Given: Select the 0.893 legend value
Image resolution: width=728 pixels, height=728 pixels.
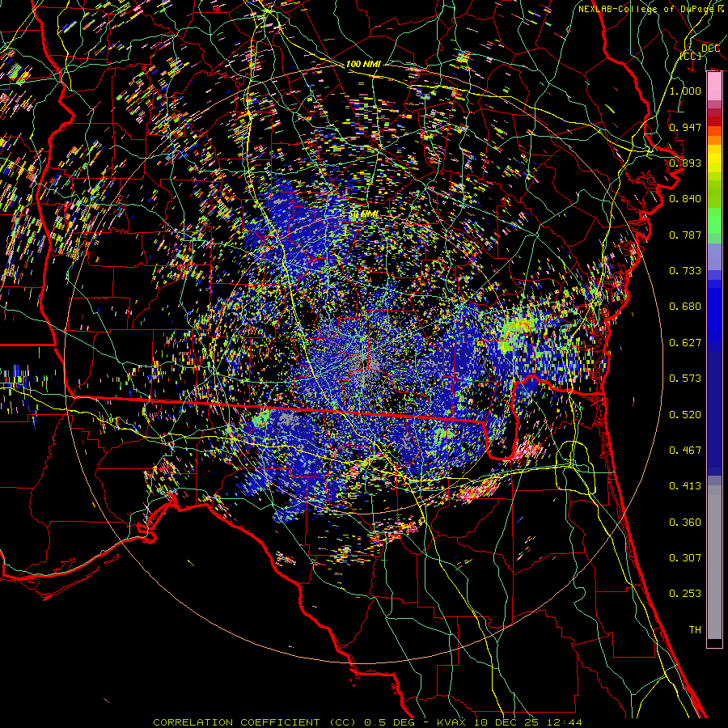Looking at the screenshot, I should click(685, 163).
